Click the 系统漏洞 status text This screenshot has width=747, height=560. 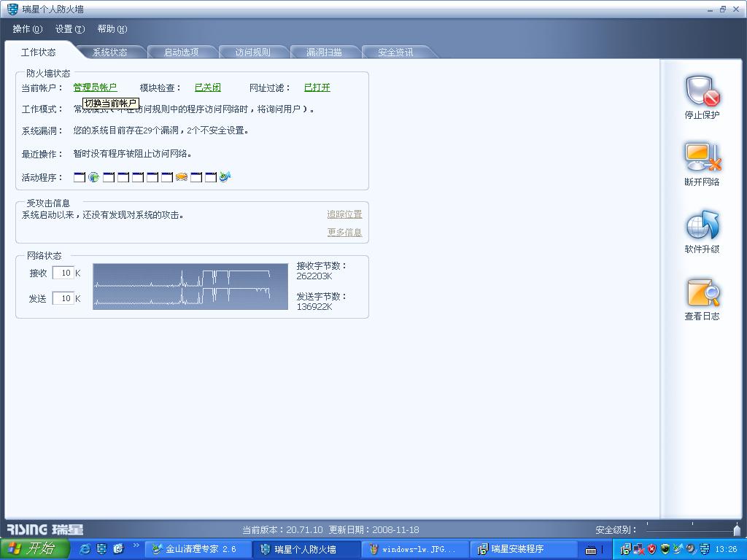[x=161, y=131]
